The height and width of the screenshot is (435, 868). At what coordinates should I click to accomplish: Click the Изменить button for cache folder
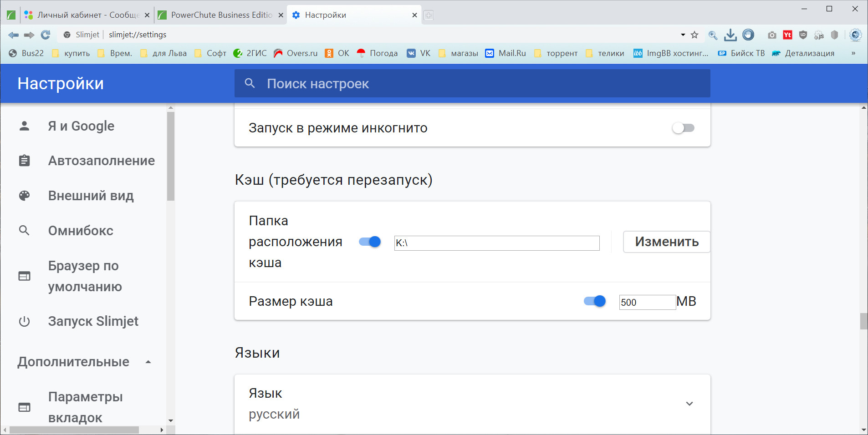666,242
